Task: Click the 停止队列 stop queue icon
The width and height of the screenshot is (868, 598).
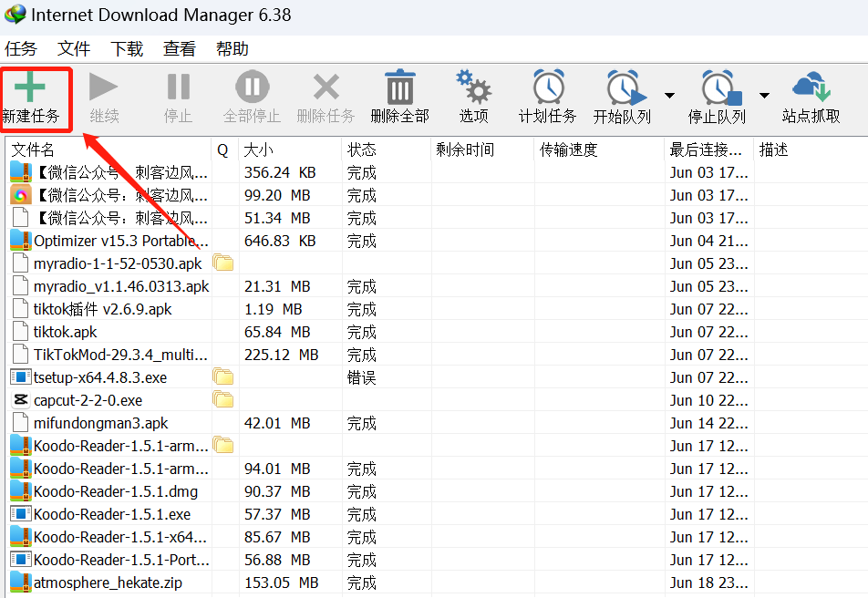Action: (721, 87)
